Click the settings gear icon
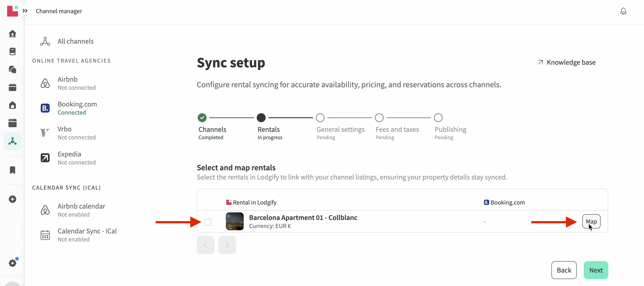 click(13, 263)
